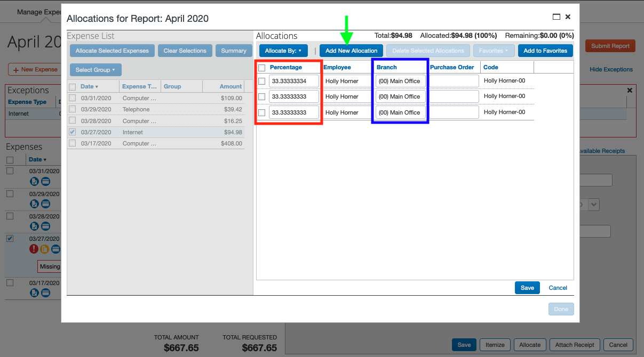Click Allocate button in background expense form

[x=529, y=345]
